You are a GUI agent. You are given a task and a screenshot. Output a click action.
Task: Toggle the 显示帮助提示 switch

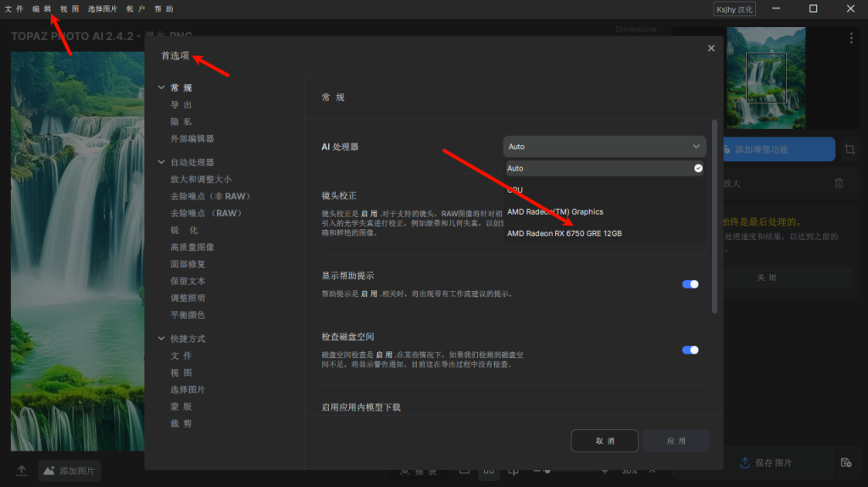click(x=690, y=284)
